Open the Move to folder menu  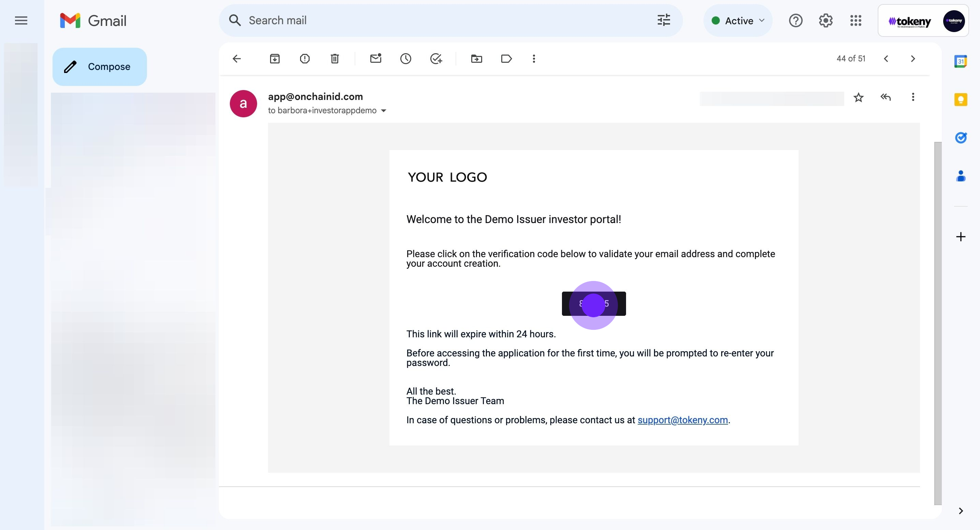tap(476, 59)
